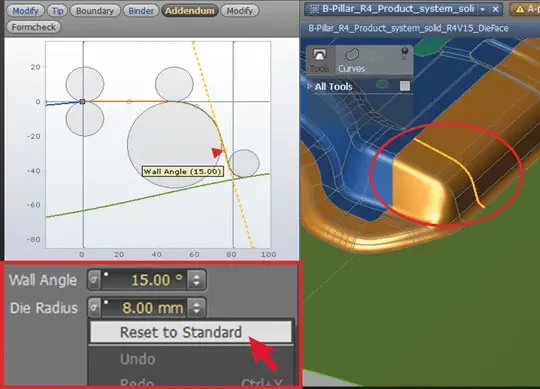Switch to the Binder tab
Viewport: 540px width, 389px height.
coord(141,11)
